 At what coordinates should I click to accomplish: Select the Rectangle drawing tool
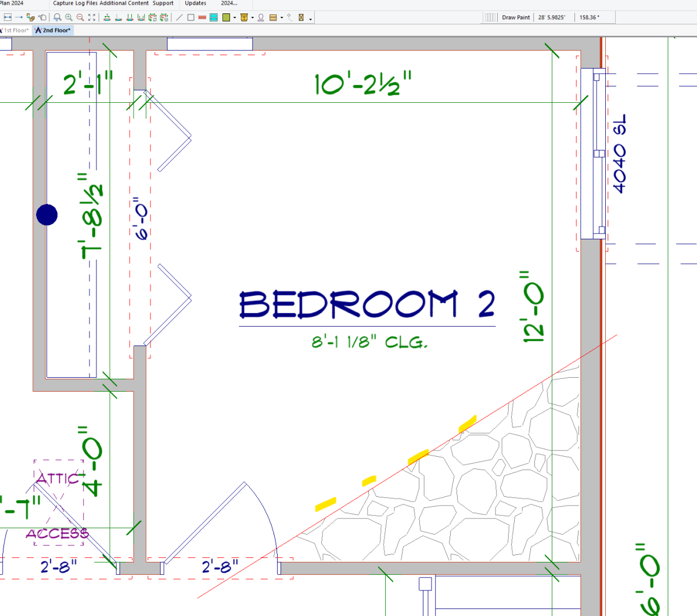(x=191, y=17)
